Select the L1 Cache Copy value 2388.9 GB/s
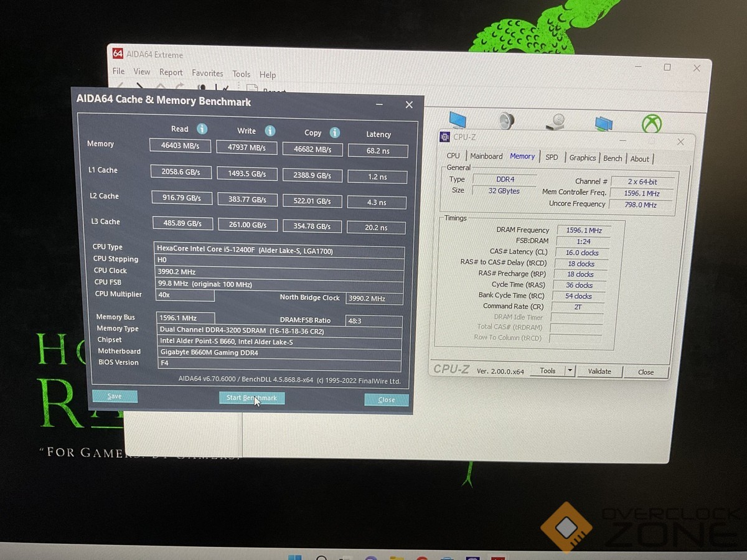 pyautogui.click(x=312, y=176)
